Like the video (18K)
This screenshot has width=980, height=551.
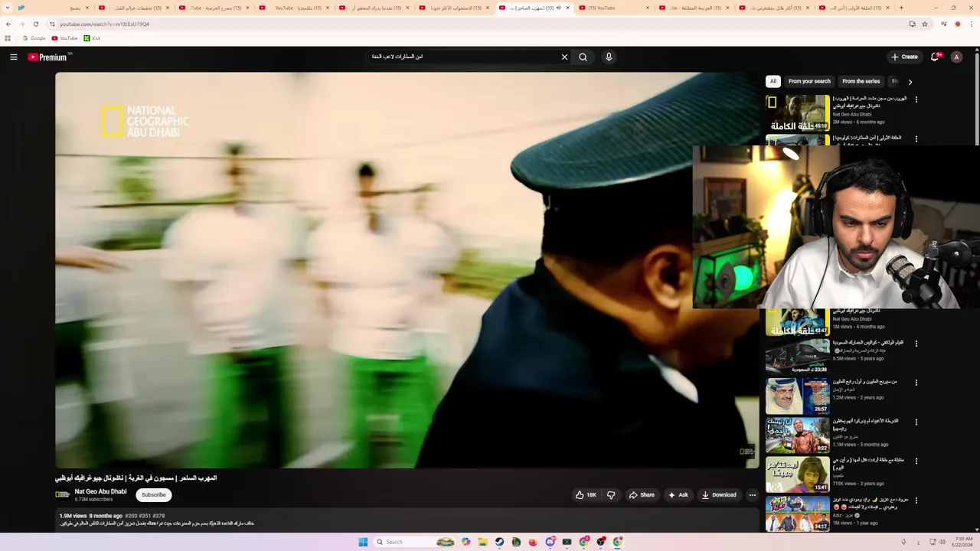586,495
